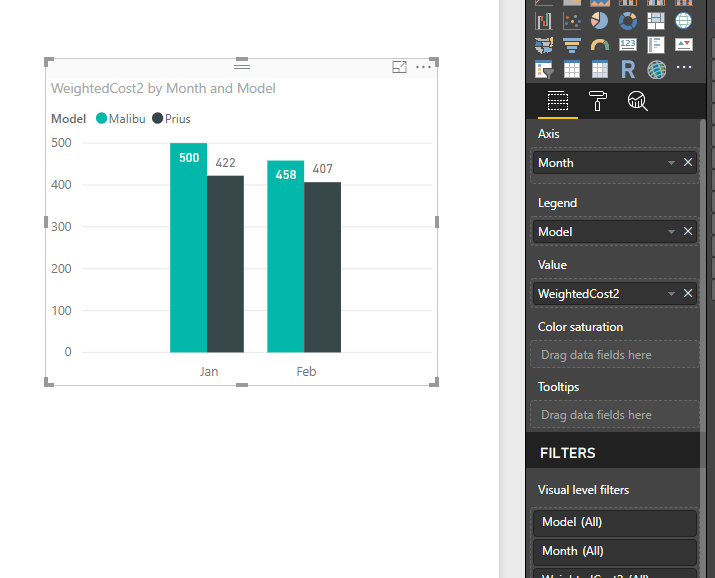
Task: Select the Funnel chart visualization
Action: pyautogui.click(x=572, y=45)
